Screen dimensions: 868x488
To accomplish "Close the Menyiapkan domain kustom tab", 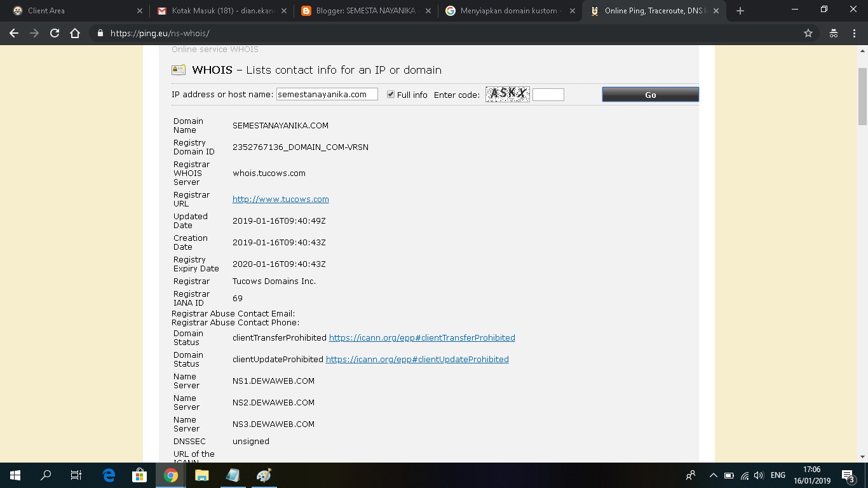I will click(x=572, y=11).
